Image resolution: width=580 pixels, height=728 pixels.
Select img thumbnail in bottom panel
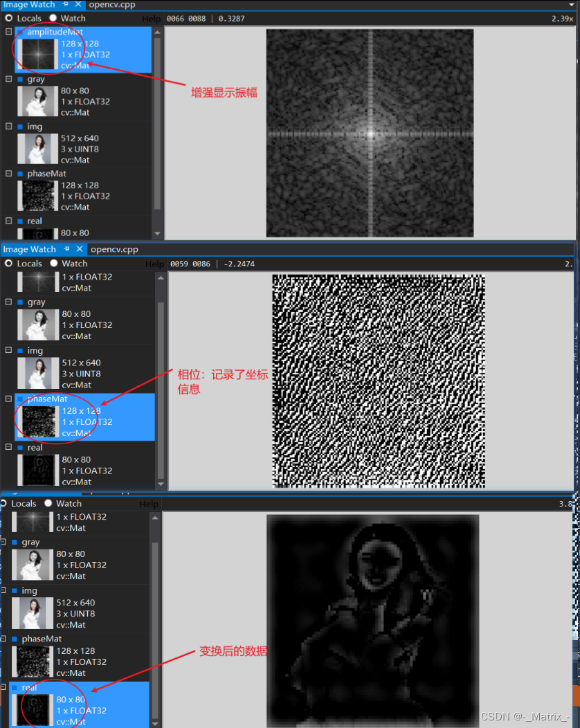click(x=33, y=613)
